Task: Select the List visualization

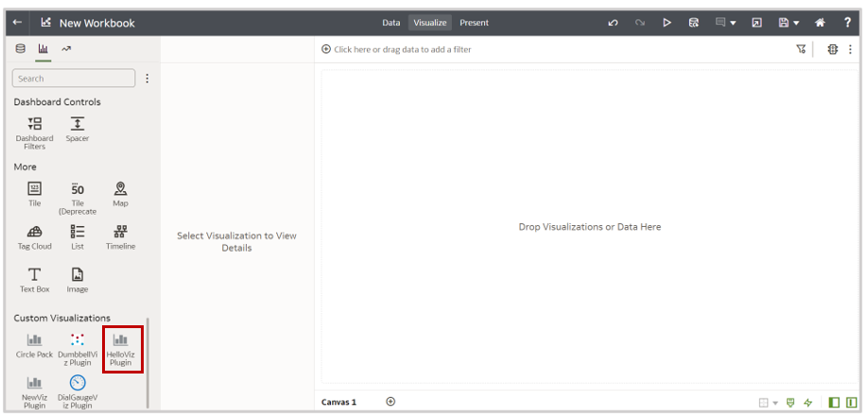Action: (x=78, y=237)
